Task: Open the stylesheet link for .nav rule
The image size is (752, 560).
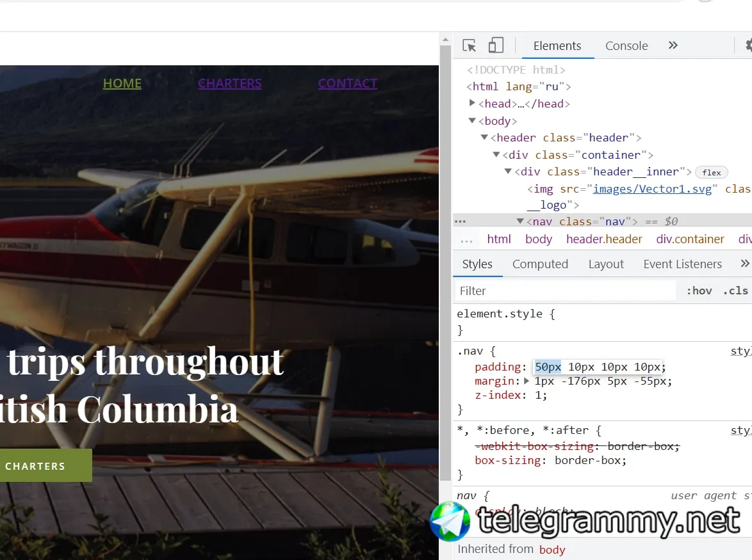Action: point(741,351)
